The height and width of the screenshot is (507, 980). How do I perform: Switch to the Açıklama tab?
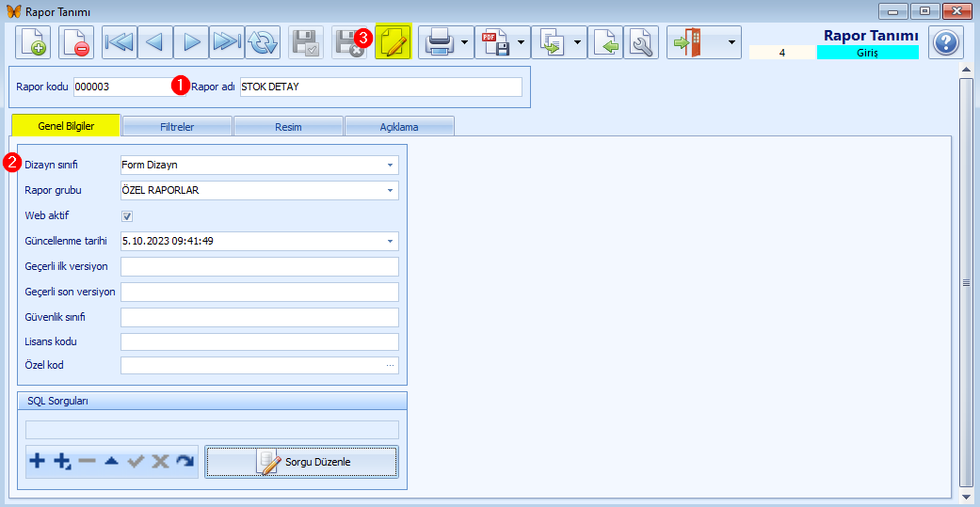pos(399,127)
